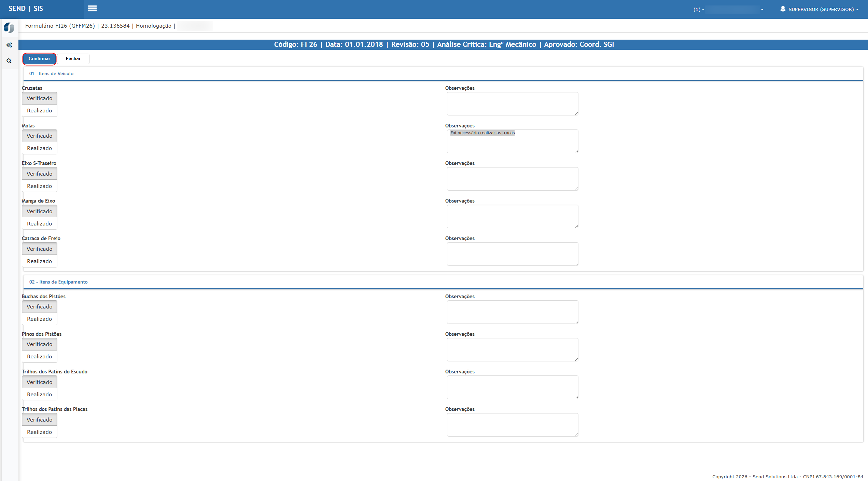Screen dimensions: 868x481
Task: Click the Send logo icon in sidebar
Action: coord(9,28)
